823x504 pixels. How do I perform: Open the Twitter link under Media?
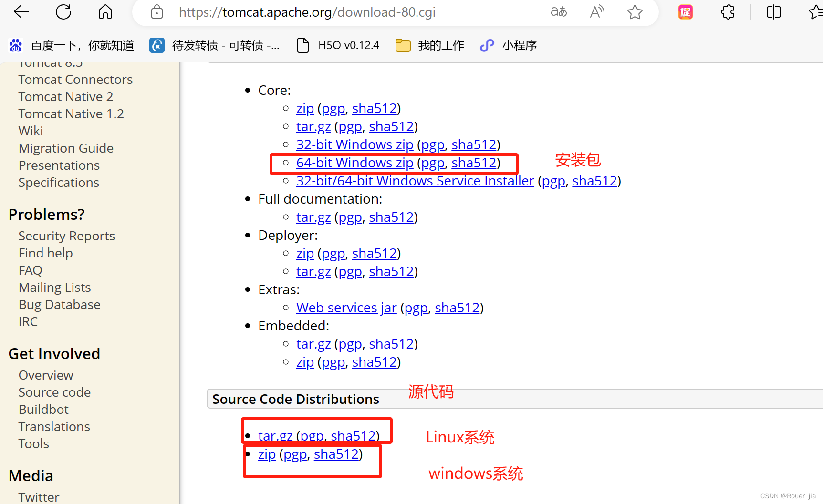(39, 497)
